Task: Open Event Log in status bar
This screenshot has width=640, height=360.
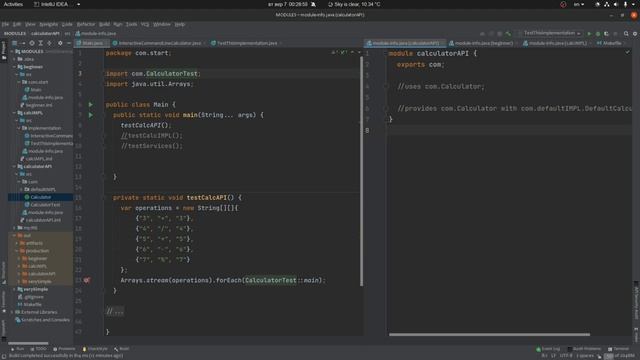Action: (x=548, y=349)
